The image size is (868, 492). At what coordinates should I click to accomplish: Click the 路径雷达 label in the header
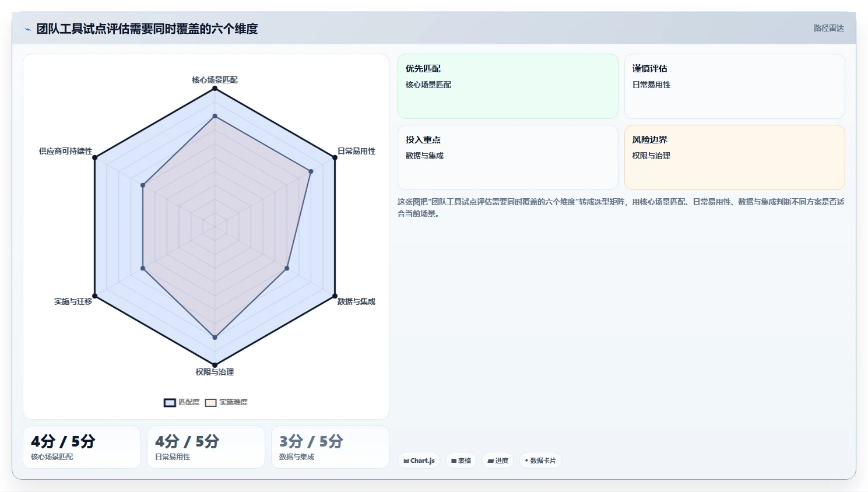tap(828, 28)
